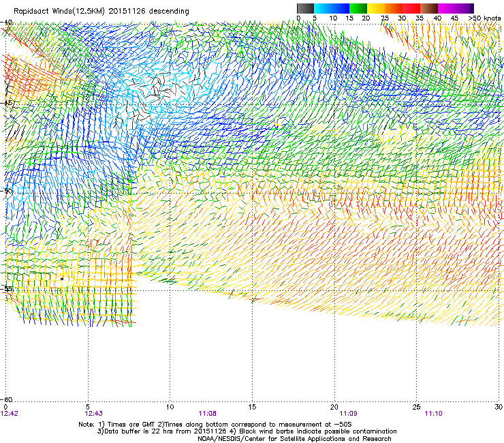Select the yellow 20-25 knots legend segment
504x443 pixels.
coord(376,8)
